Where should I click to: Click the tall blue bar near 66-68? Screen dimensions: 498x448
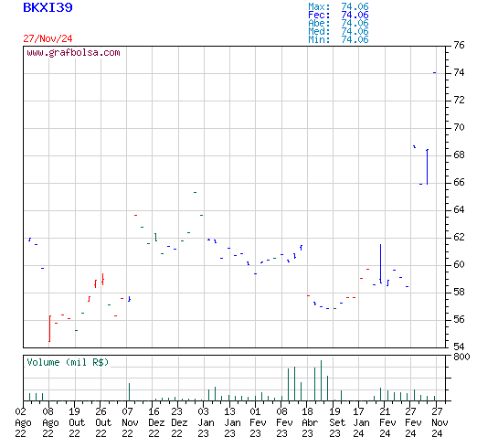pyautogui.click(x=427, y=166)
